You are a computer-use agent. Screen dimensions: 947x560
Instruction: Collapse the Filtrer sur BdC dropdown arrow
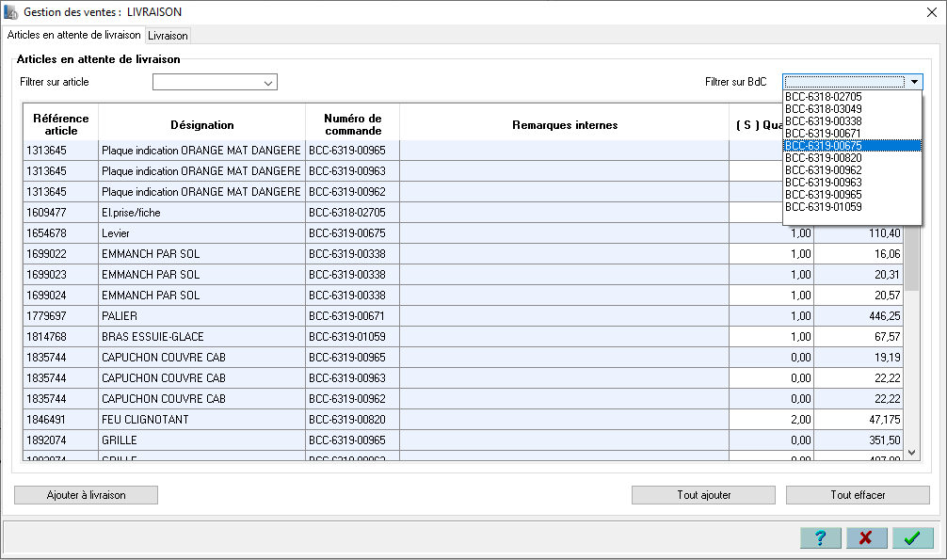pyautogui.click(x=914, y=82)
